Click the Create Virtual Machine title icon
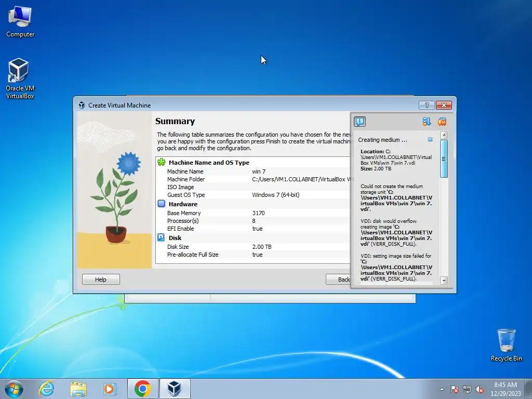The image size is (532, 399). [82, 105]
